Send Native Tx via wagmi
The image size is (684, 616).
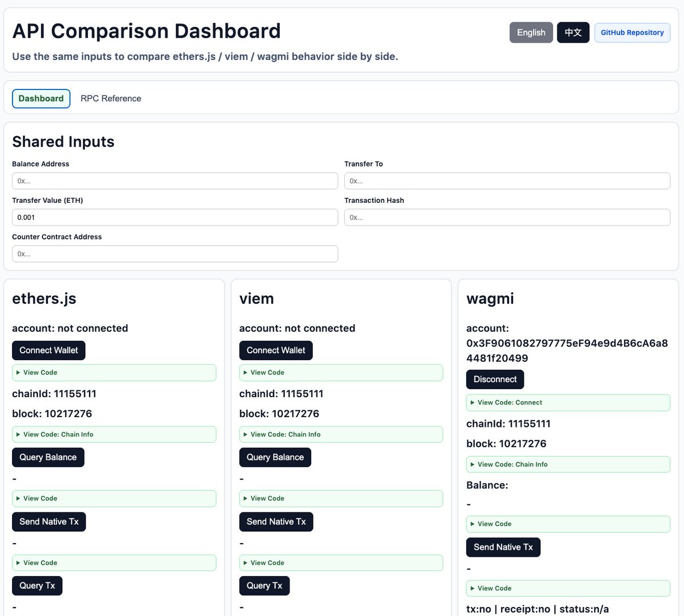point(503,548)
